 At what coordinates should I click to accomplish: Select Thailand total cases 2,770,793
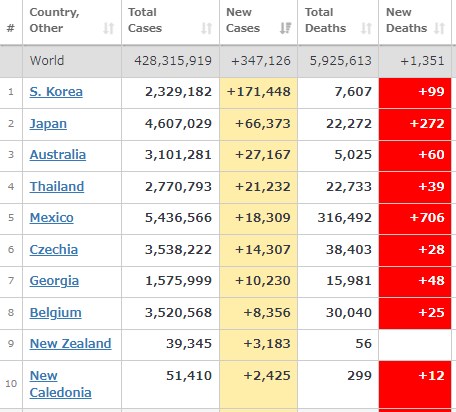click(x=178, y=187)
